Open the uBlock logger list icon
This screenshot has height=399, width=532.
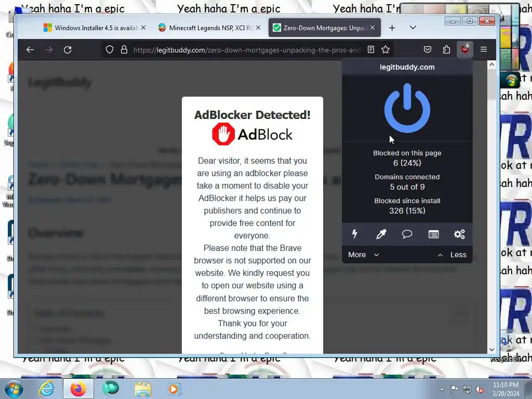(433, 234)
